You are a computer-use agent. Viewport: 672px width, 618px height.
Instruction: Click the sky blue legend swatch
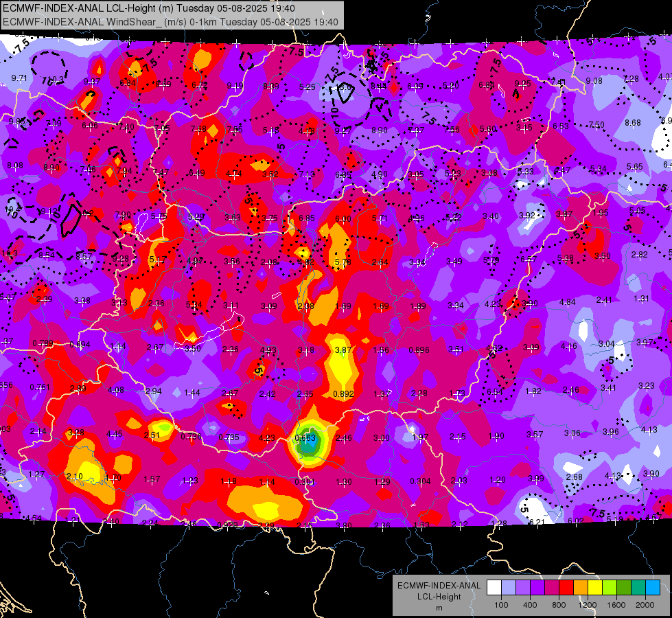click(x=653, y=588)
